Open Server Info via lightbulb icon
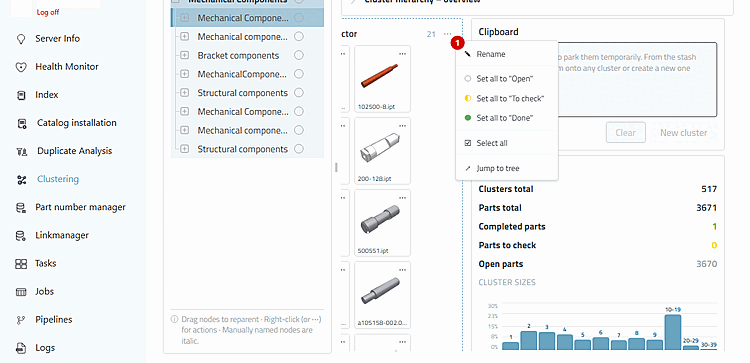The image size is (750, 363). point(21,39)
